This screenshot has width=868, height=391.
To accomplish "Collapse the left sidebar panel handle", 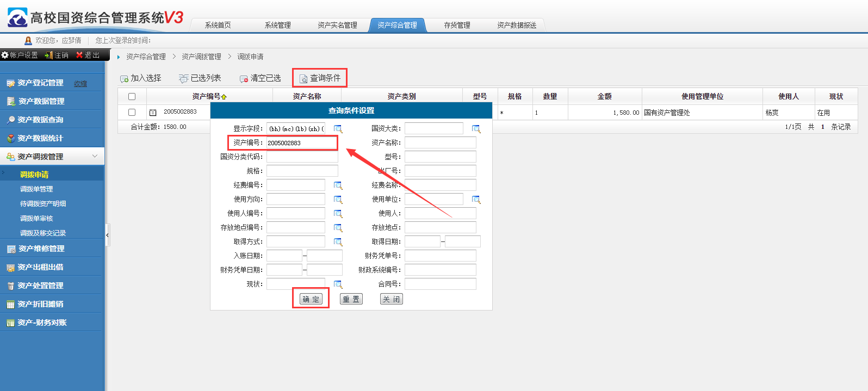I will tap(107, 235).
